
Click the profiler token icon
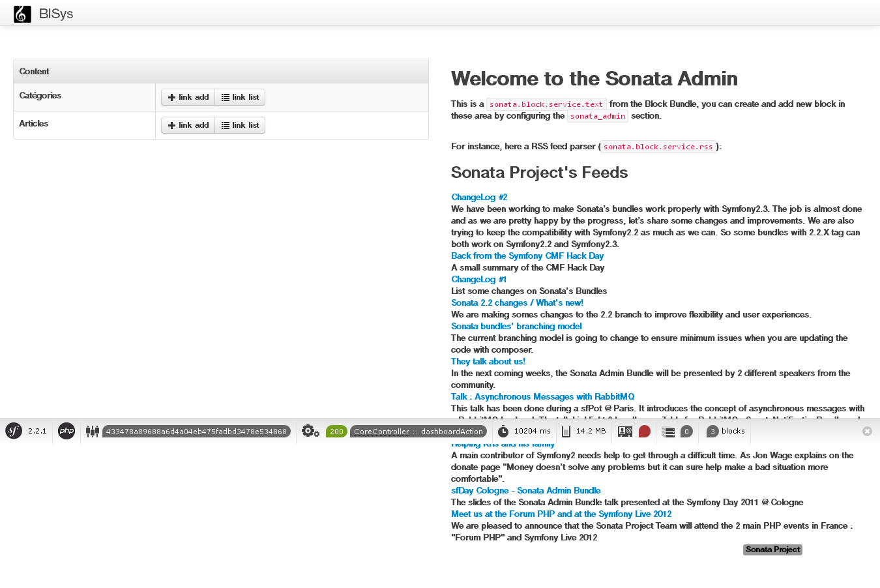pos(93,431)
